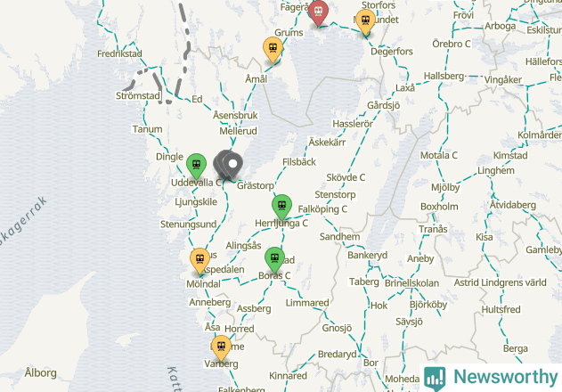Image resolution: width=562 pixels, height=392 pixels.
Task: Select the yellow train marker at Varberg
Action: 221,347
